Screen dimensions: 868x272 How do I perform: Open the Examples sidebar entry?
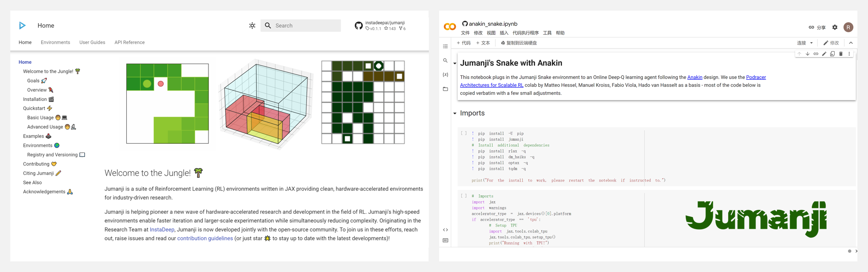37,136
